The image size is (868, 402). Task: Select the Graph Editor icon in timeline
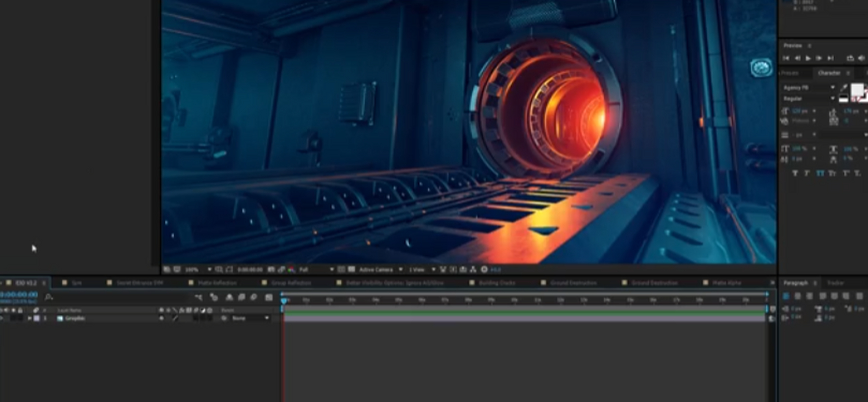click(269, 297)
